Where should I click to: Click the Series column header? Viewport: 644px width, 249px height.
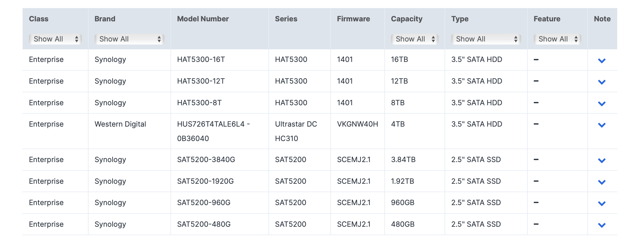tap(286, 19)
